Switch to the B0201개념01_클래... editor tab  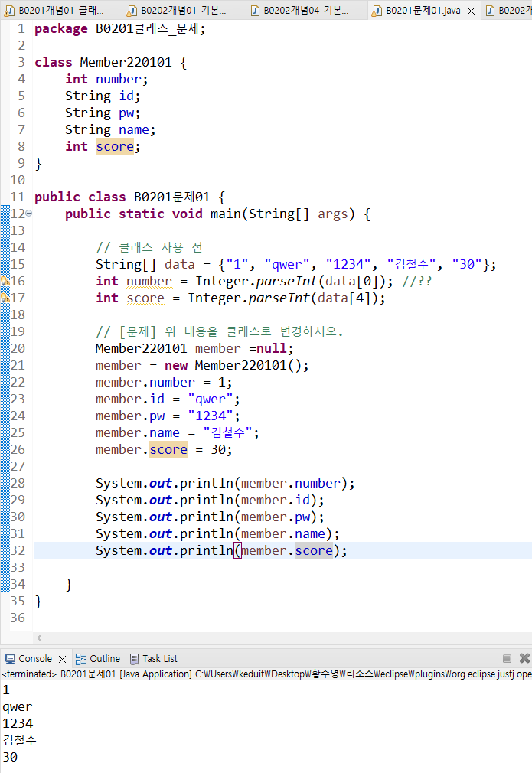pyautogui.click(x=54, y=11)
